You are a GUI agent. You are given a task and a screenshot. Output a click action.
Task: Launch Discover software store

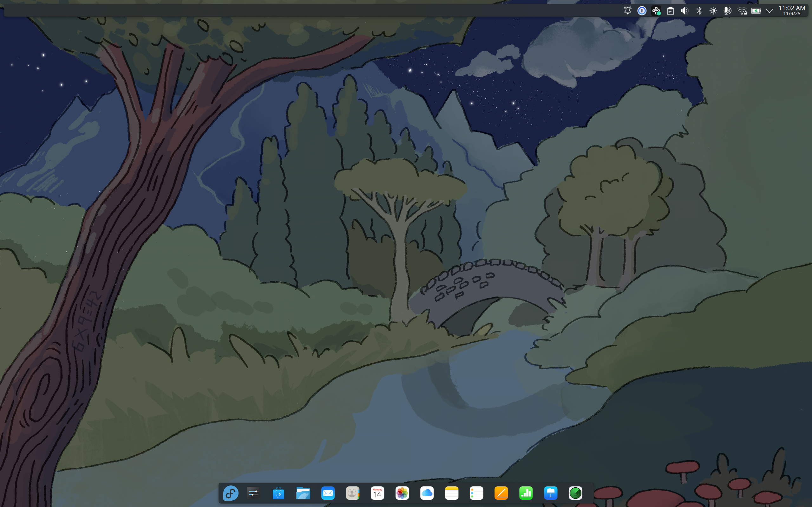pos(278,493)
